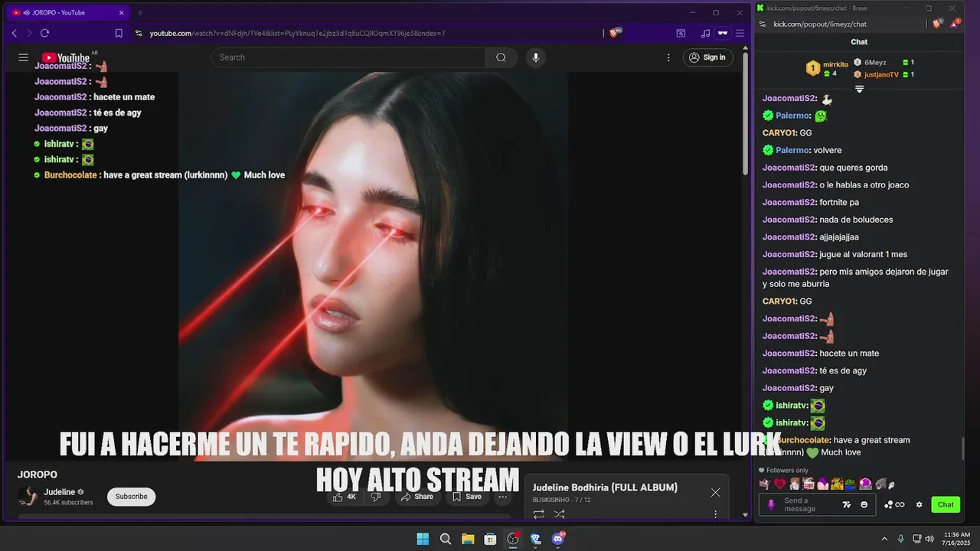Open site settings in the Kick chat window
980x551 pixels.
[x=763, y=24]
